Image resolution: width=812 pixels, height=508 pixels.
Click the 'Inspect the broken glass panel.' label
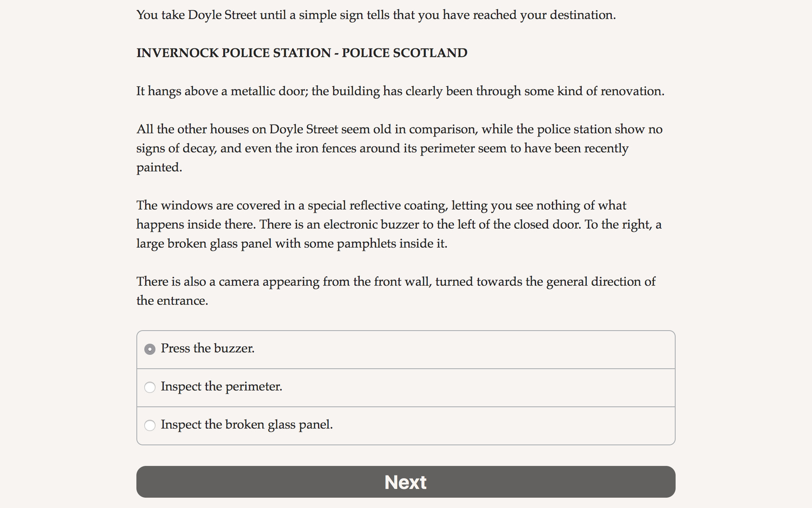(247, 425)
